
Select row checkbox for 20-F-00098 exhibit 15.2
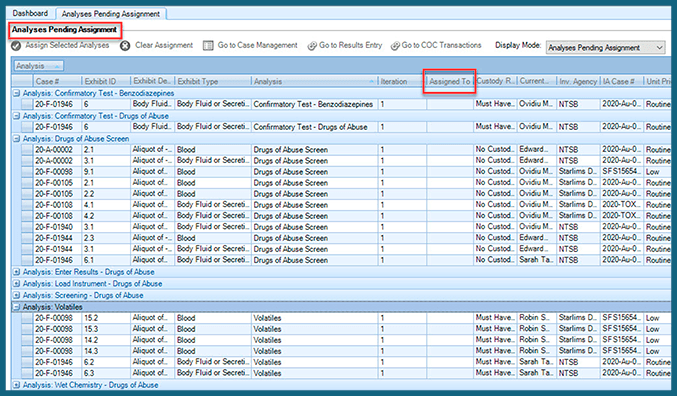tap(27, 318)
